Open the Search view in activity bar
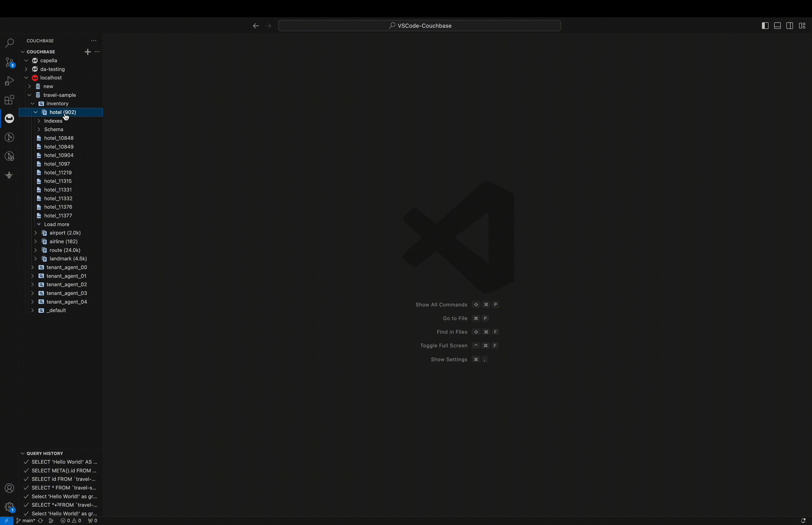Viewport: 812px width, 525px height. [9, 43]
